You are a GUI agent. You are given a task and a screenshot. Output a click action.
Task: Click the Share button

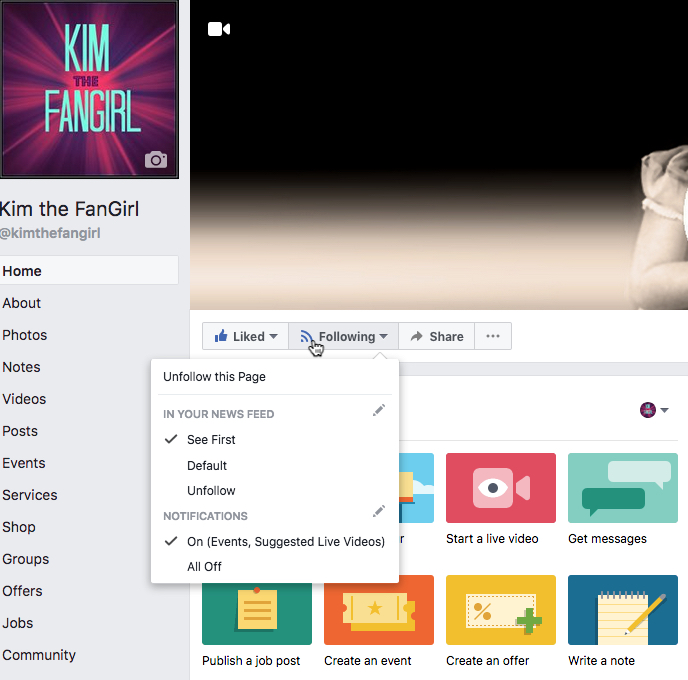(437, 336)
